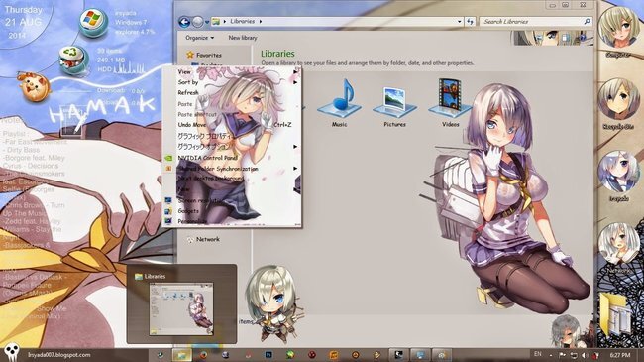Viewport: 644px width, 362px height.
Task: Open the Insyada user folder icon
Action: (x=618, y=177)
